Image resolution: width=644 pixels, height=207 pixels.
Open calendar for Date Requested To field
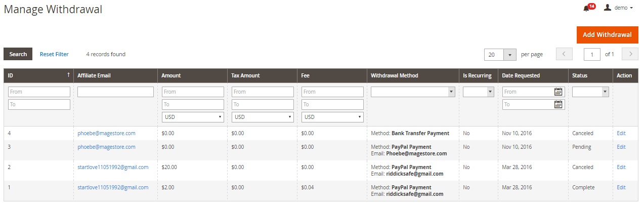pos(558,104)
